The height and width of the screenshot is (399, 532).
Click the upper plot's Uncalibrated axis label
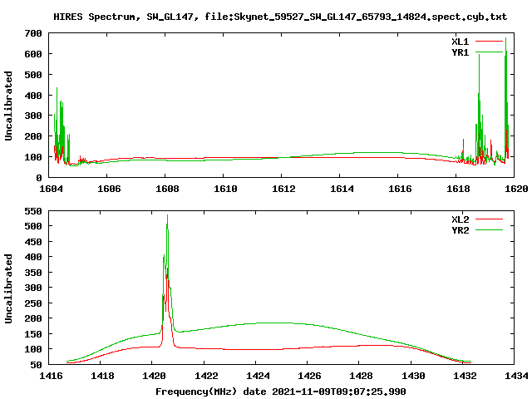tap(8, 106)
